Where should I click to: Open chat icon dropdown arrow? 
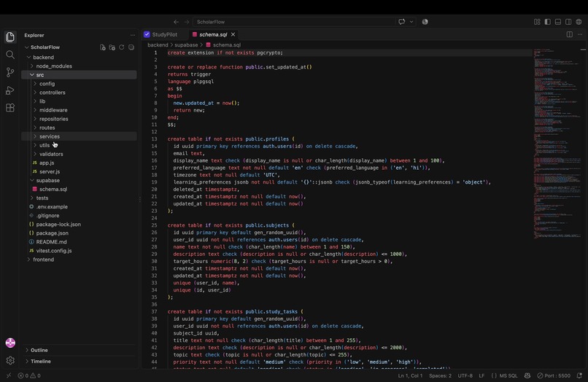[411, 22]
